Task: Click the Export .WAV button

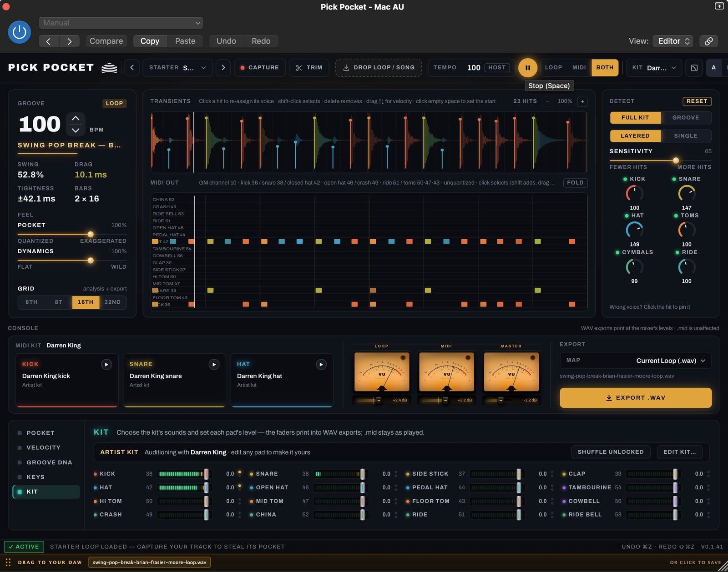Action: [x=636, y=398]
